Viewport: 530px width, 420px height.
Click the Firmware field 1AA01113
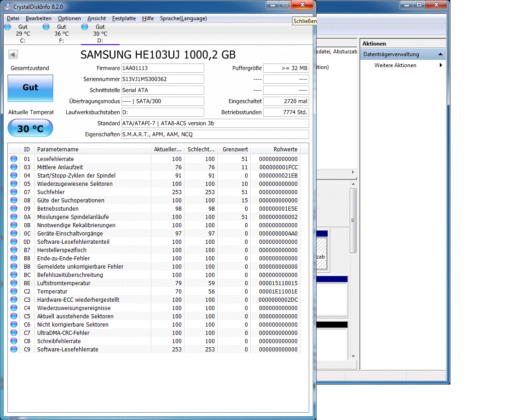(162, 68)
